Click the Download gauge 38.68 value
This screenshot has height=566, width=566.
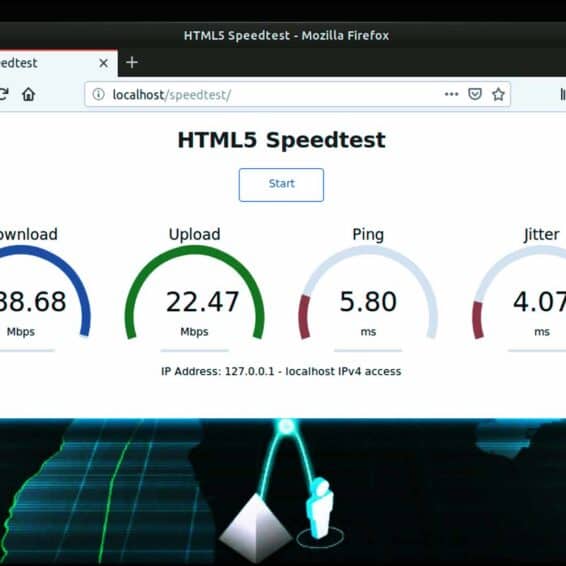point(32,302)
